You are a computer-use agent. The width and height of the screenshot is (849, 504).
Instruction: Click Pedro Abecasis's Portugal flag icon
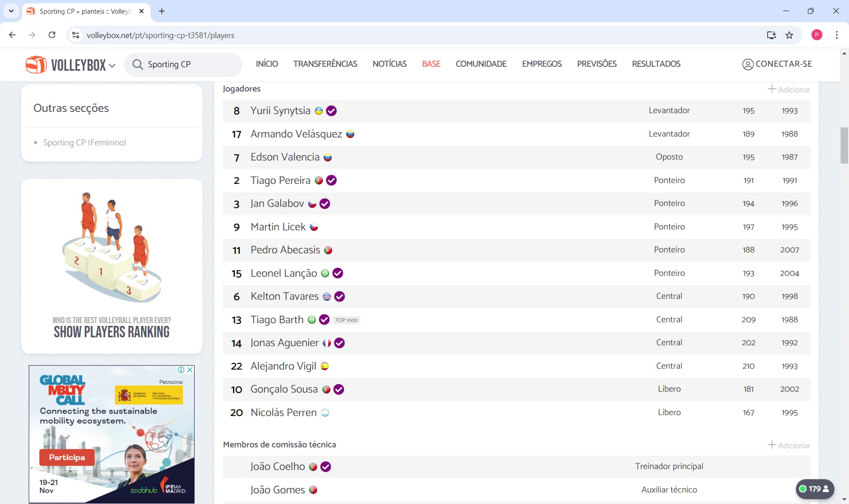tap(328, 250)
